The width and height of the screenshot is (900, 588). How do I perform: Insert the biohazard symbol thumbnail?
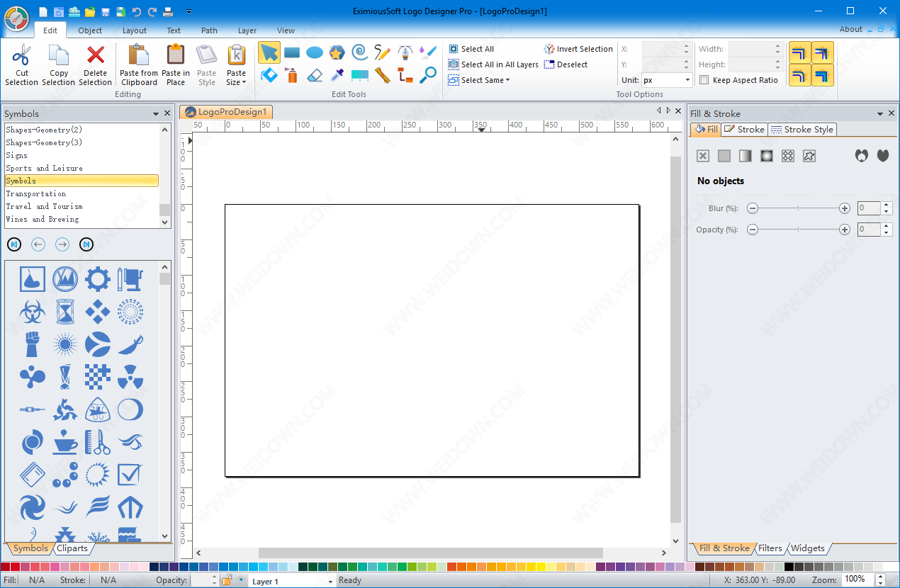tap(33, 311)
